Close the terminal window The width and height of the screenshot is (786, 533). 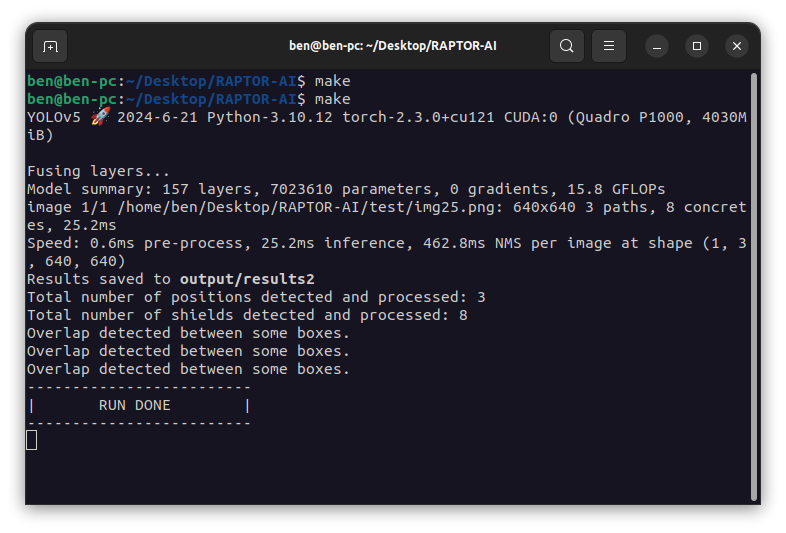pos(737,46)
